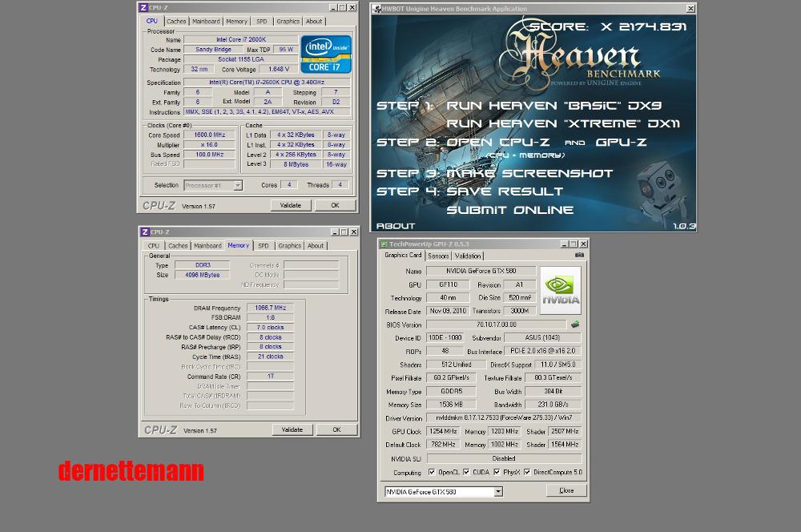The height and width of the screenshot is (532, 801).
Task: Click the NVIDIA SLI field showing Disabled
Action: (x=504, y=458)
